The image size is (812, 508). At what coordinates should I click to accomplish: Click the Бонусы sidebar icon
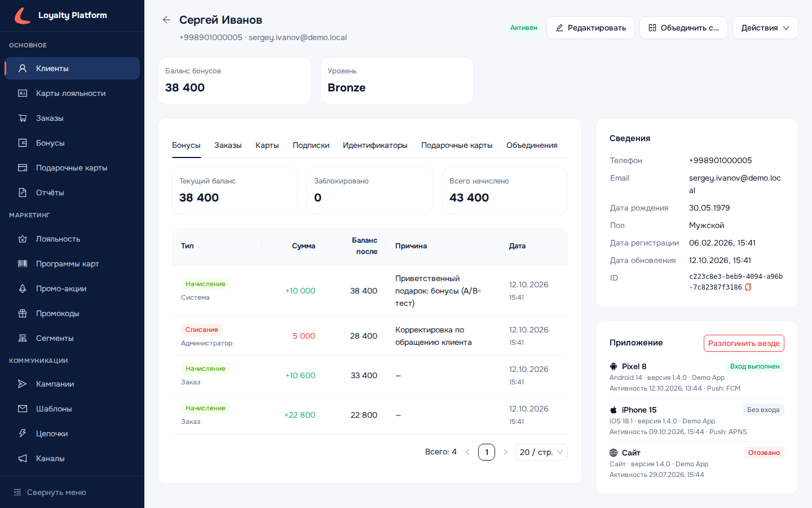click(x=23, y=143)
